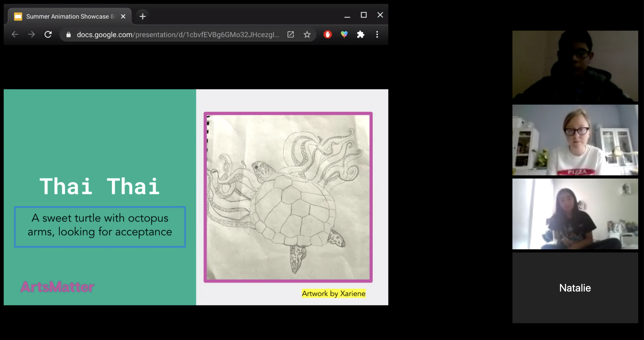Image resolution: width=644 pixels, height=340 pixels.
Task: Open the Extensions puzzle-piece menu
Action: (x=361, y=34)
